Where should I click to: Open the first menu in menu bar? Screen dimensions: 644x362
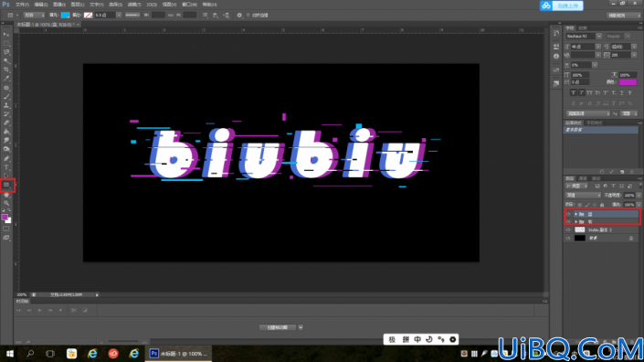point(22,5)
